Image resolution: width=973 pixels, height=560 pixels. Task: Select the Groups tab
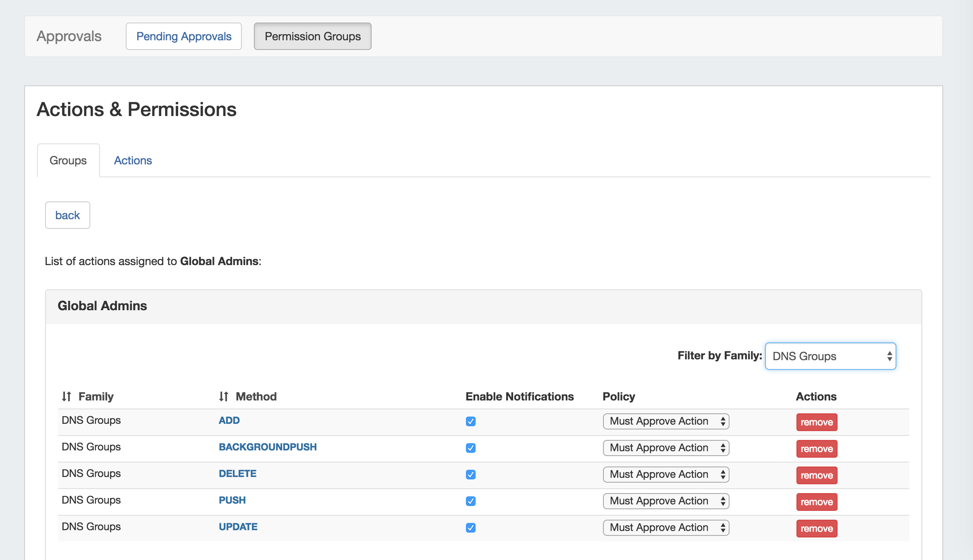coord(68,160)
